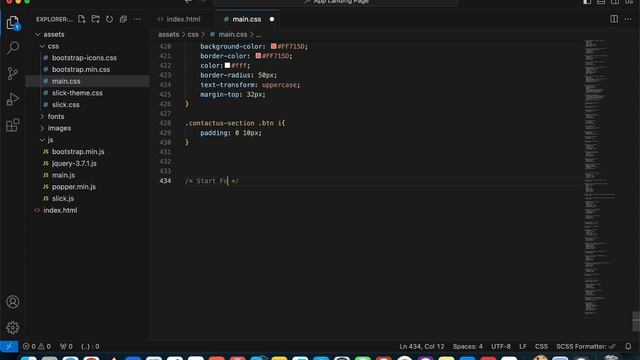This screenshot has height=360, width=640.
Task: Open background-color #FF715D color swatch
Action: coord(273,46)
